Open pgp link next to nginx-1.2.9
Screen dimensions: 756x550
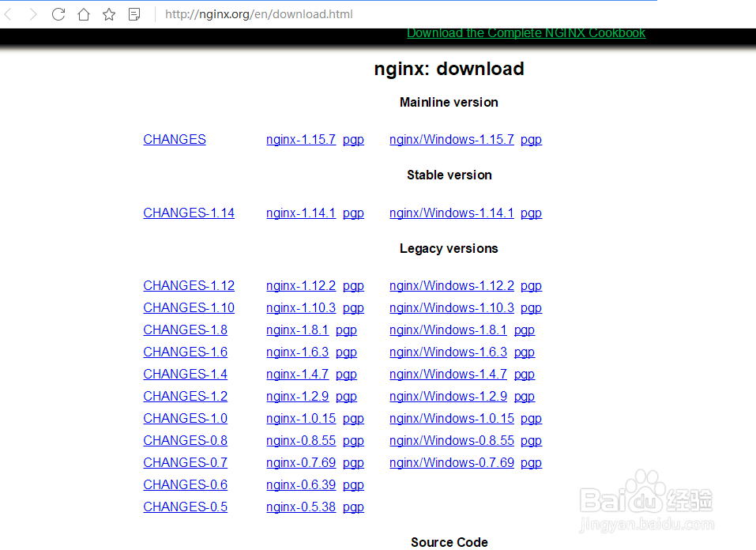[x=346, y=397]
